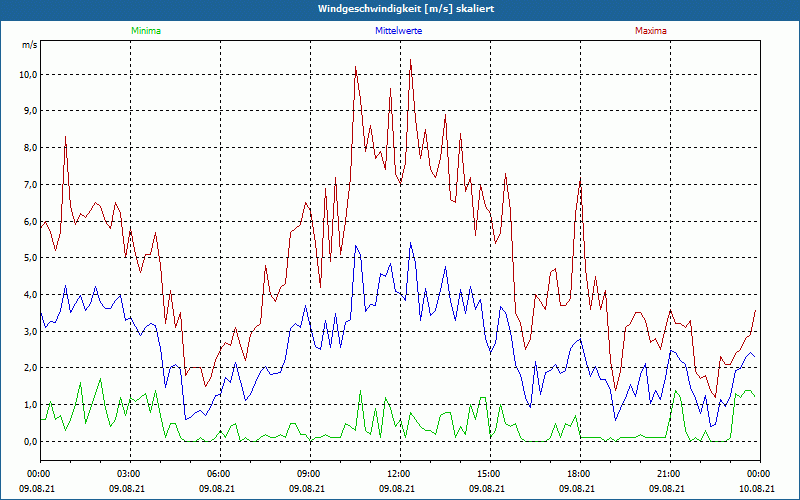The width and height of the screenshot is (800, 500).
Task: Click the red maxima spike at 18:00
Action: pos(580,180)
